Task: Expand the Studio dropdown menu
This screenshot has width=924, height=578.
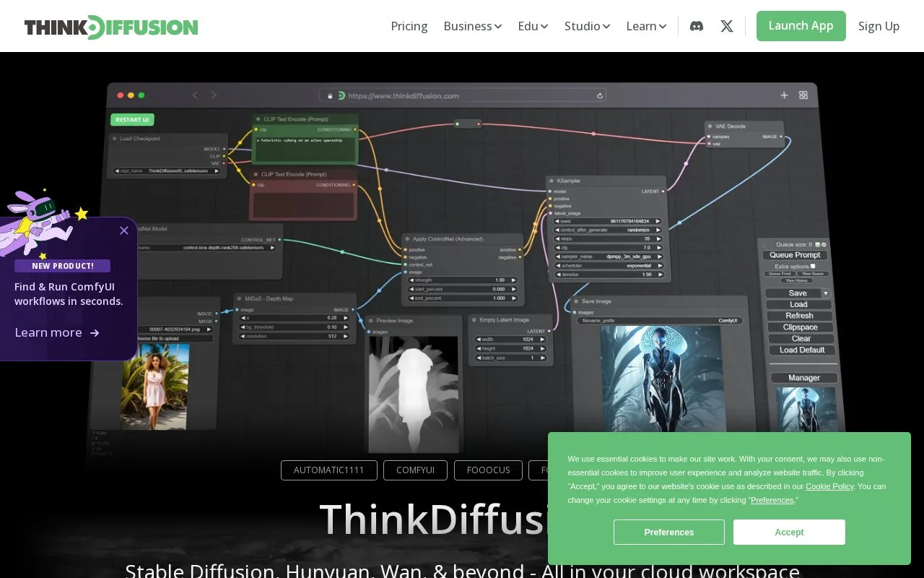Action: [x=587, y=26]
